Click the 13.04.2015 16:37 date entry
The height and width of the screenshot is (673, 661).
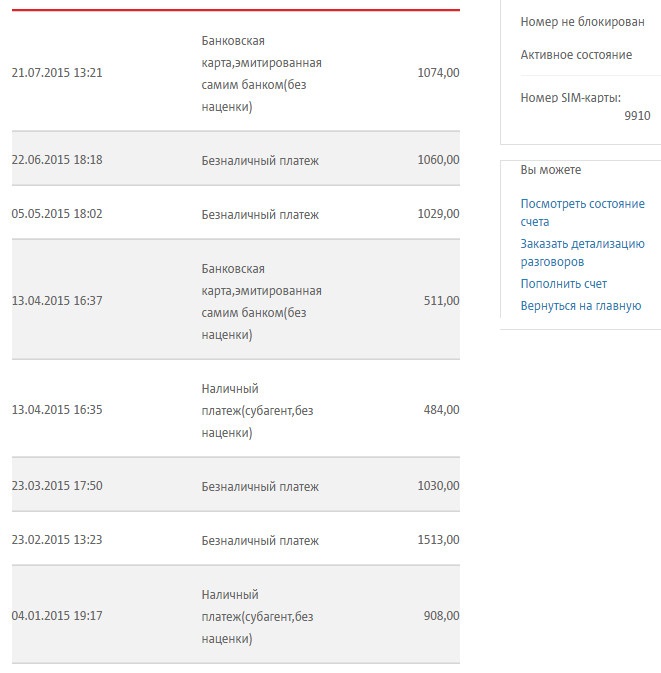click(x=57, y=300)
